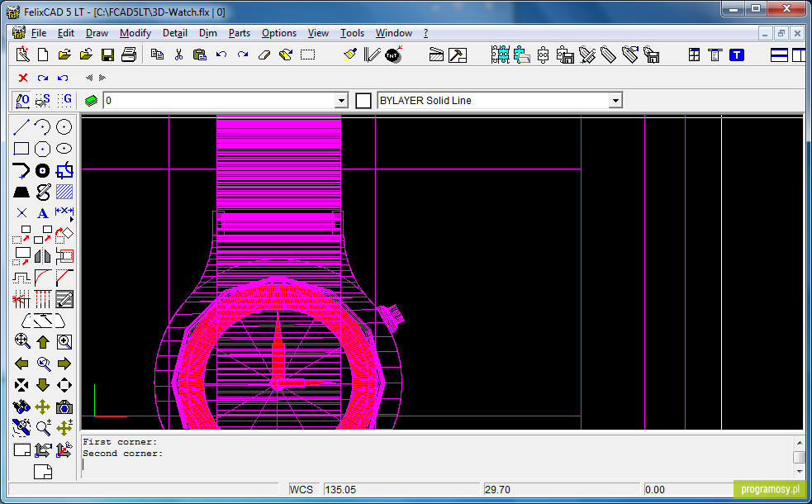Click the TNT bomb explode icon
This screenshot has height=504, width=812.
click(393, 55)
